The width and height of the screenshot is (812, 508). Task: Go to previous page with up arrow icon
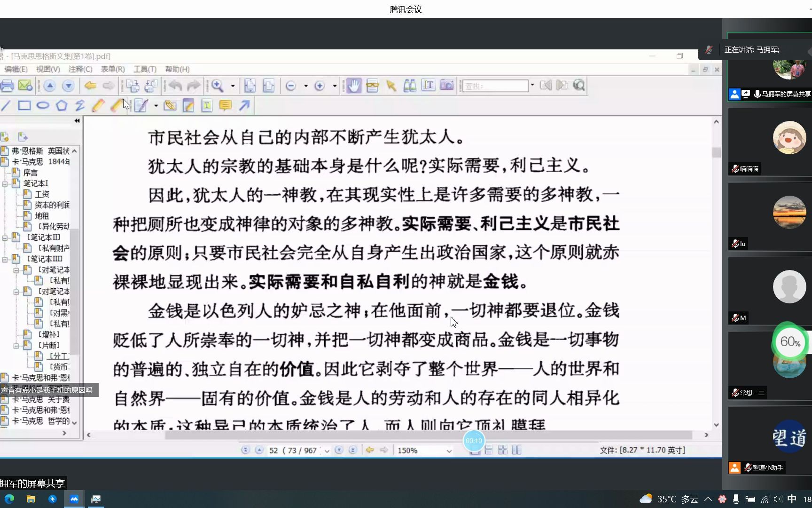tap(49, 86)
